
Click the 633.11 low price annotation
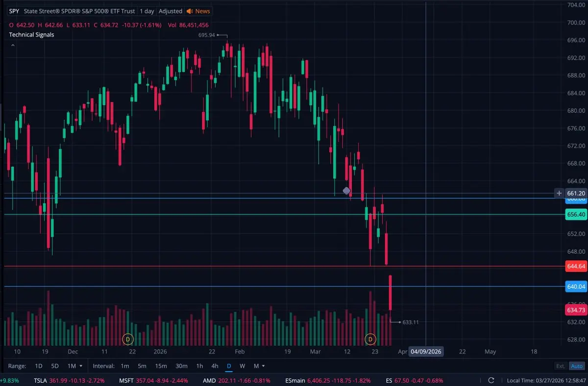coord(410,322)
